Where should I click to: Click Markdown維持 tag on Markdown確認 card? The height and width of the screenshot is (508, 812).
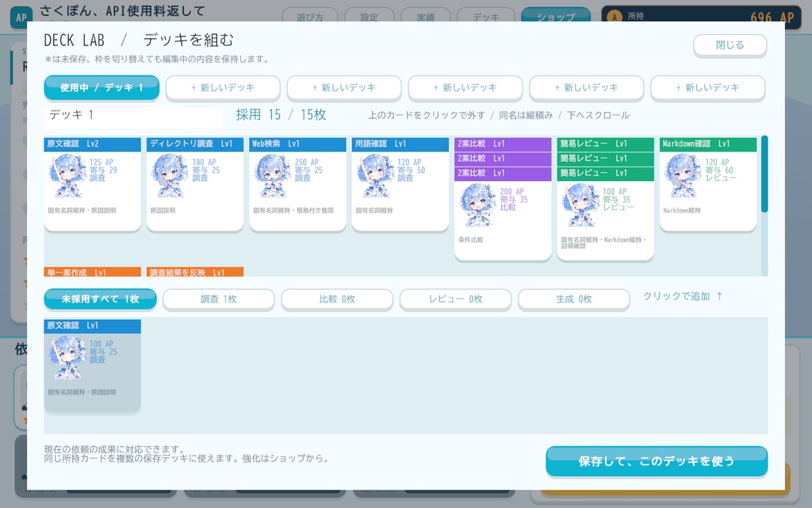[x=682, y=210]
